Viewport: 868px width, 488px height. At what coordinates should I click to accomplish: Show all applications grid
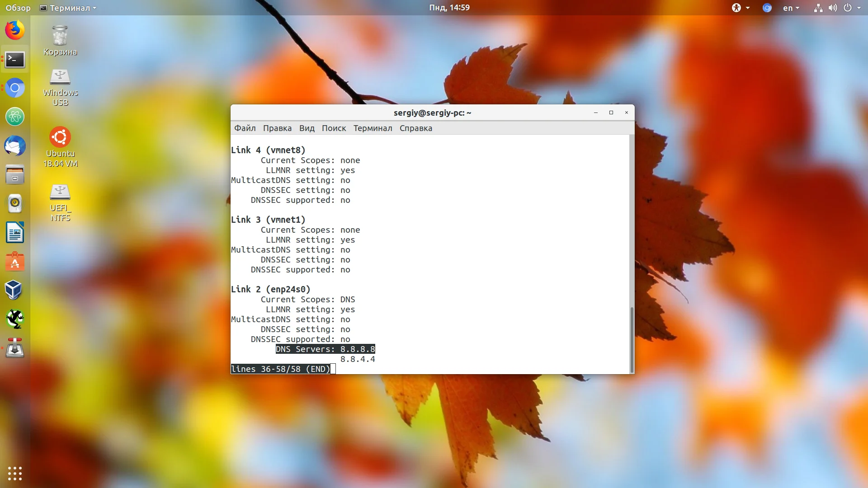(x=15, y=473)
